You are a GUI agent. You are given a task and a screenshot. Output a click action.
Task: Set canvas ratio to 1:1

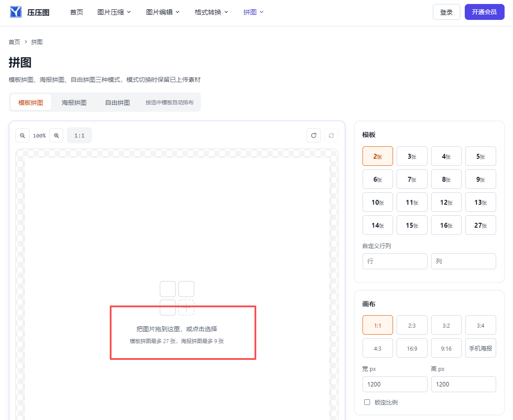coord(378,325)
